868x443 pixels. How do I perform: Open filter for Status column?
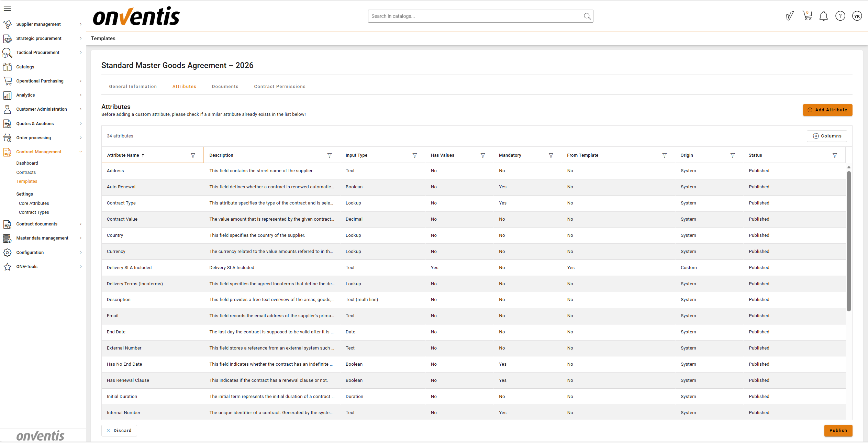[x=835, y=155]
